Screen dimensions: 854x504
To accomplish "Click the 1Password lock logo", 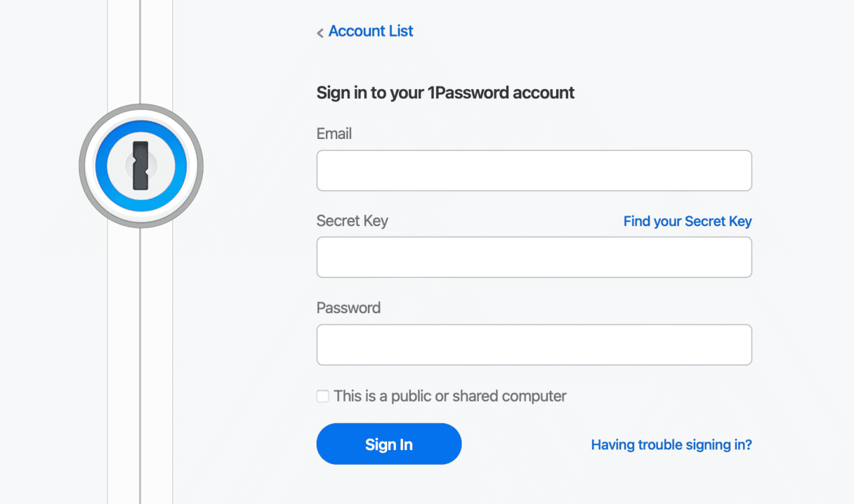I will pos(141,166).
